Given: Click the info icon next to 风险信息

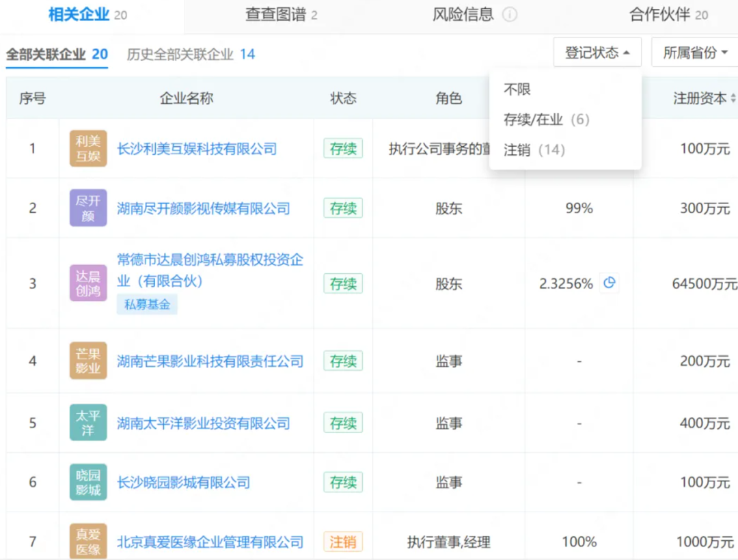Looking at the screenshot, I should click(510, 13).
